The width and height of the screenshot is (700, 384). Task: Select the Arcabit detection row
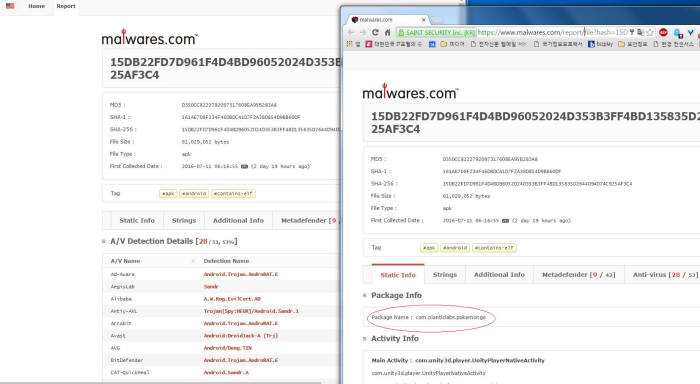(x=221, y=323)
